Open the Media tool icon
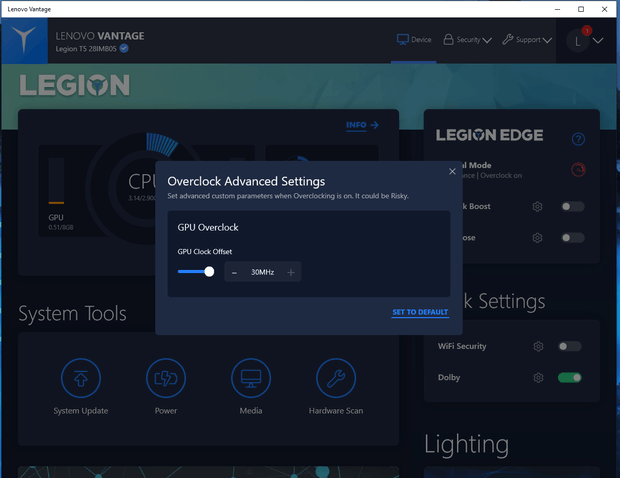Viewport: 620px width, 478px height. pyautogui.click(x=251, y=378)
